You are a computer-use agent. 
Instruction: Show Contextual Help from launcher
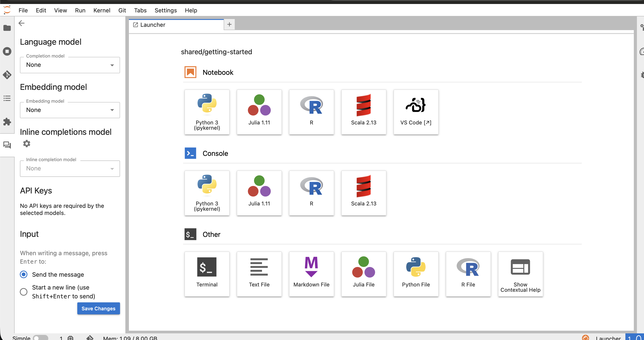[520, 274]
